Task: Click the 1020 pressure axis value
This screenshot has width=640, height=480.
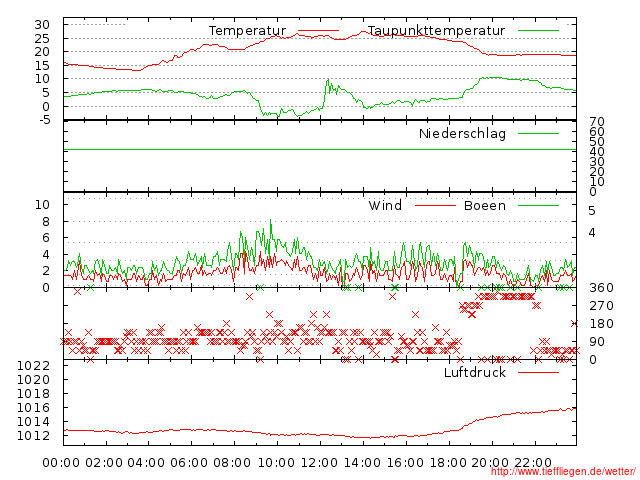Action: (33, 380)
